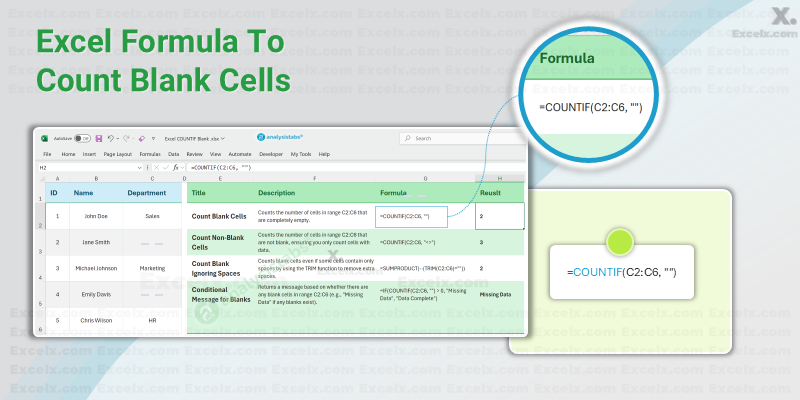This screenshot has height=400, width=800.
Task: Open the View tab
Action: (x=215, y=154)
